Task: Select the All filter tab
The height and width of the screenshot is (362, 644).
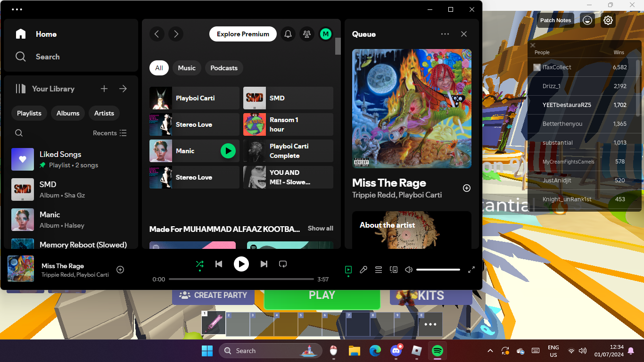Action: click(x=159, y=68)
